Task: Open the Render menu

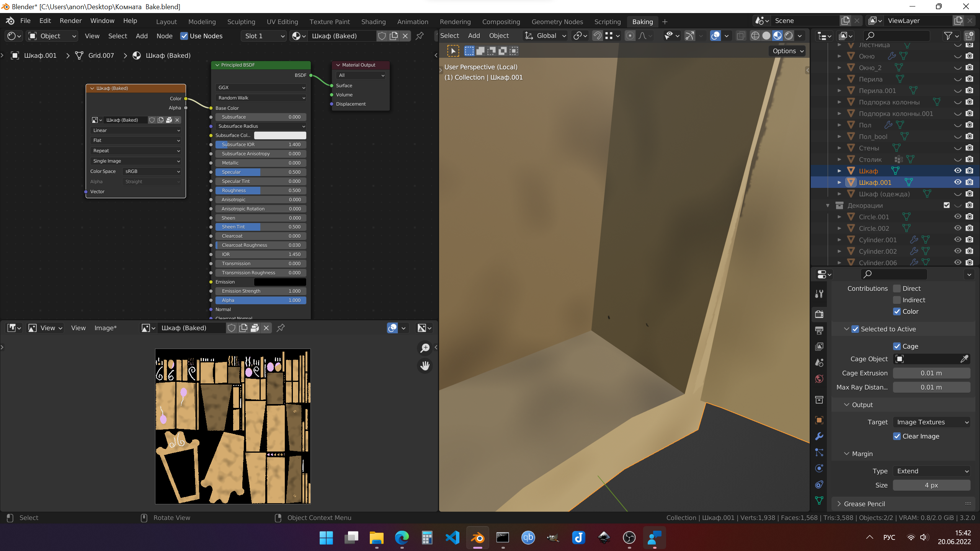Action: coord(70,21)
